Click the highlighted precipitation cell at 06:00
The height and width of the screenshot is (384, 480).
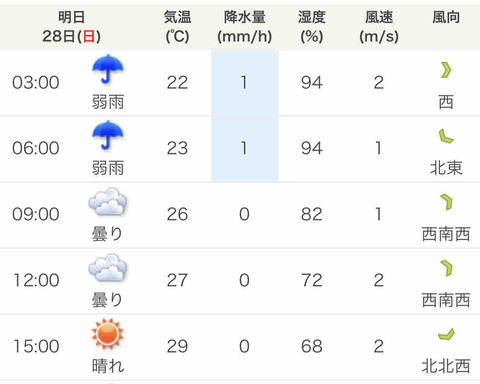pyautogui.click(x=245, y=149)
